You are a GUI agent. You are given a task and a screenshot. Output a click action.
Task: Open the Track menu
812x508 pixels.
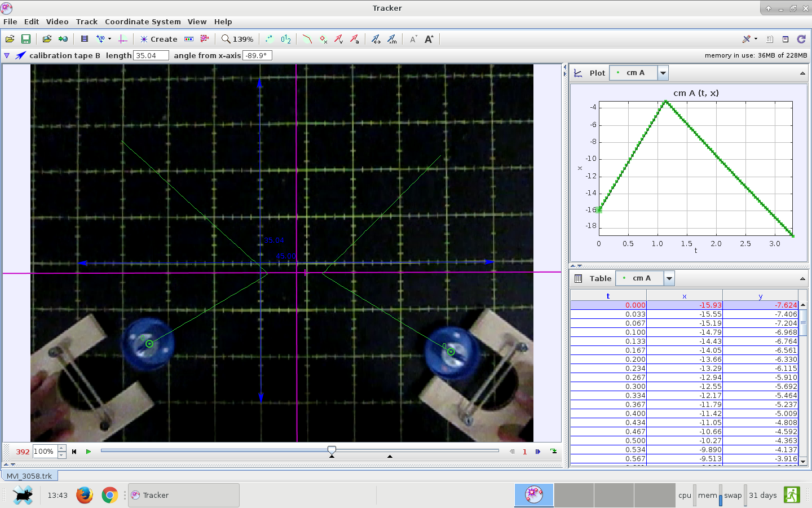(86, 21)
